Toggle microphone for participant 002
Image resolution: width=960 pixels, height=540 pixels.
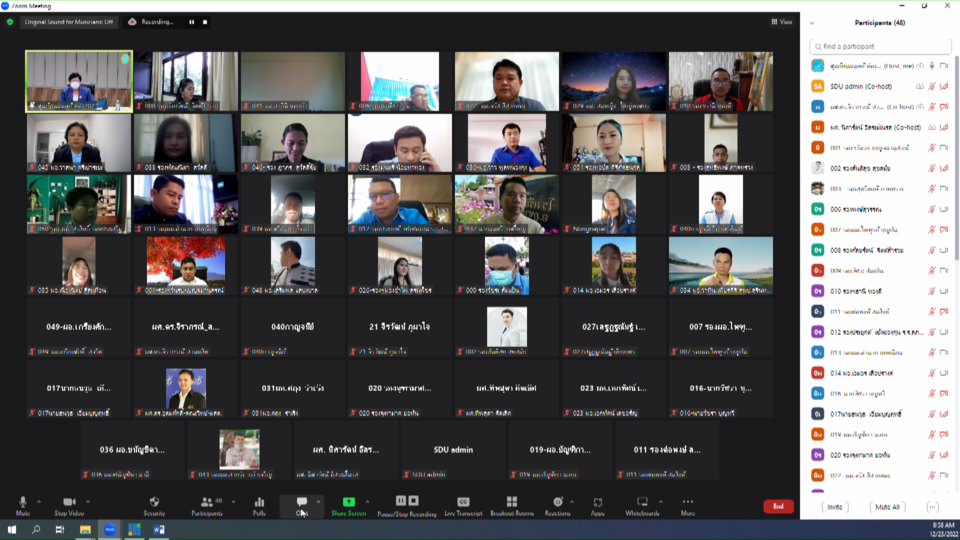pyautogui.click(x=932, y=168)
